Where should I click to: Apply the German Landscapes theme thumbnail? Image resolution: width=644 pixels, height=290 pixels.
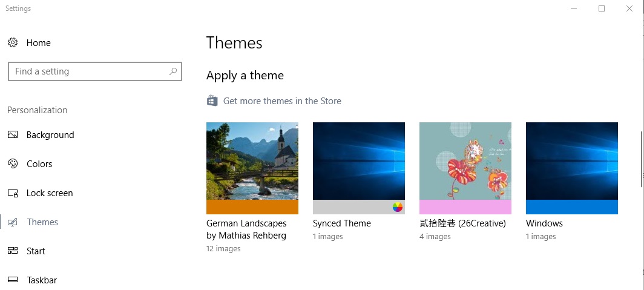pyautogui.click(x=252, y=161)
